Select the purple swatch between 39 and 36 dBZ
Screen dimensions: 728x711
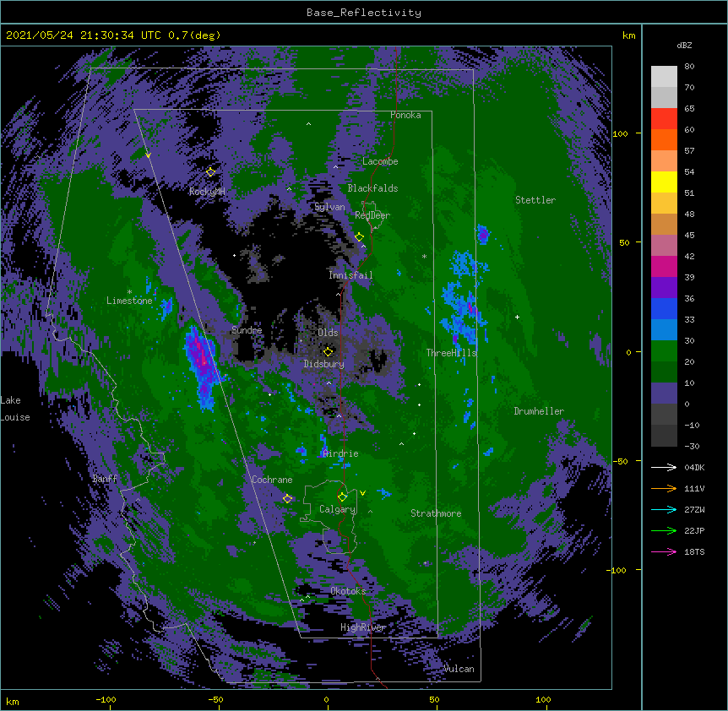664,288
